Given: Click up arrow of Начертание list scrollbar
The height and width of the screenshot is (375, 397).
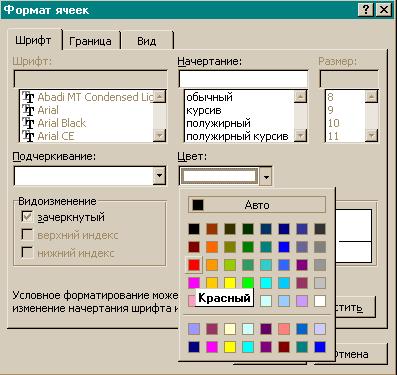Looking at the screenshot, I should [301, 97].
